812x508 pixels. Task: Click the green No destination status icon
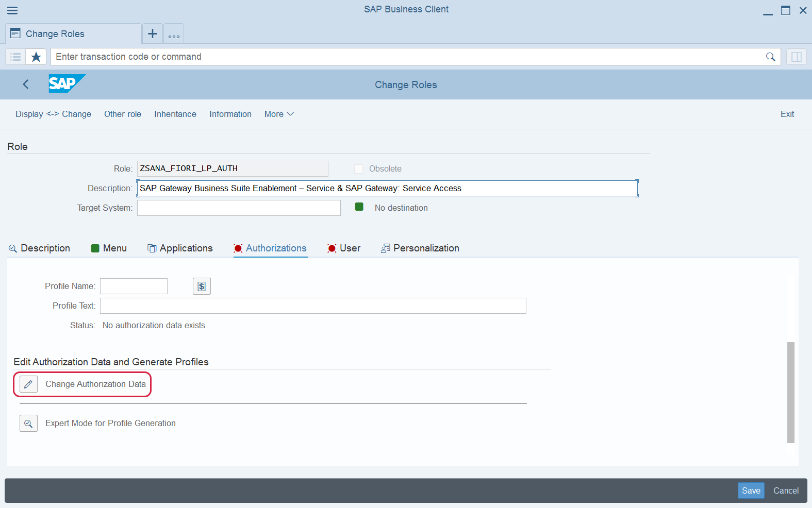[x=359, y=207]
